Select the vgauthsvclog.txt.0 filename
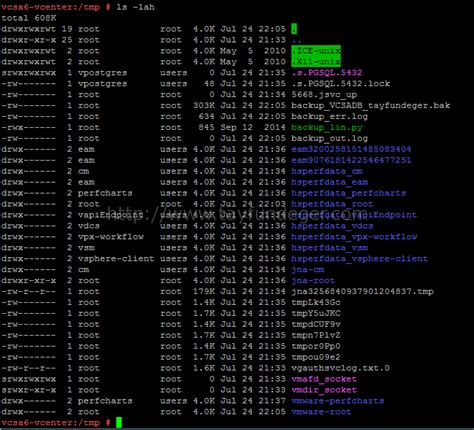The image size is (474, 430). pyautogui.click(x=340, y=368)
